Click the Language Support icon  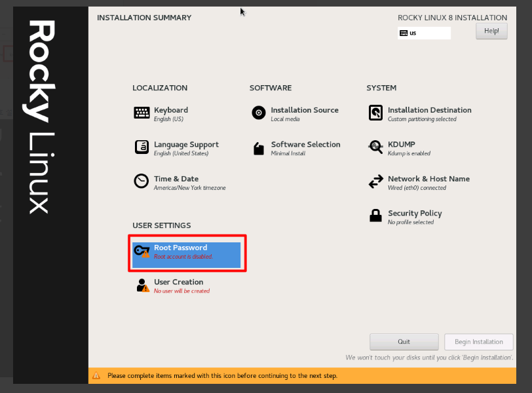pos(142,147)
